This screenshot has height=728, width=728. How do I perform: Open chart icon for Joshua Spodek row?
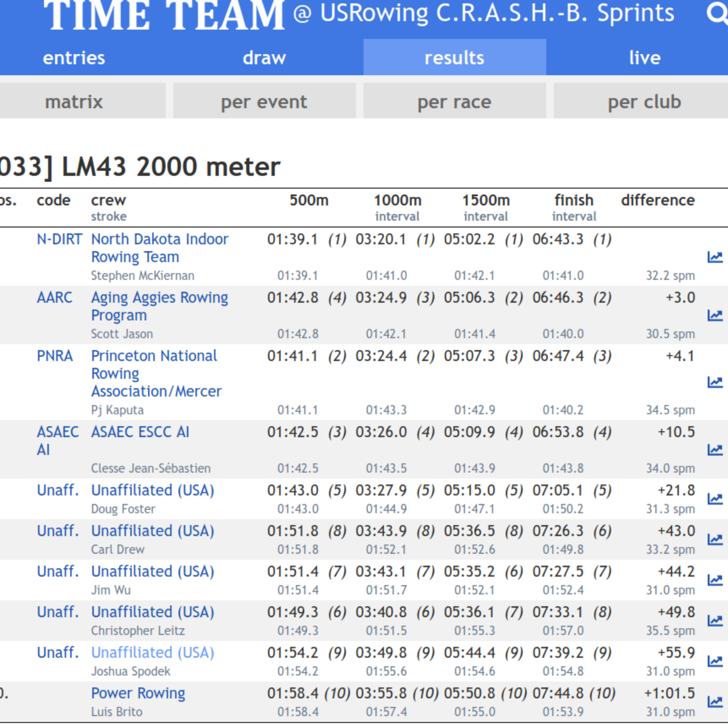(715, 661)
